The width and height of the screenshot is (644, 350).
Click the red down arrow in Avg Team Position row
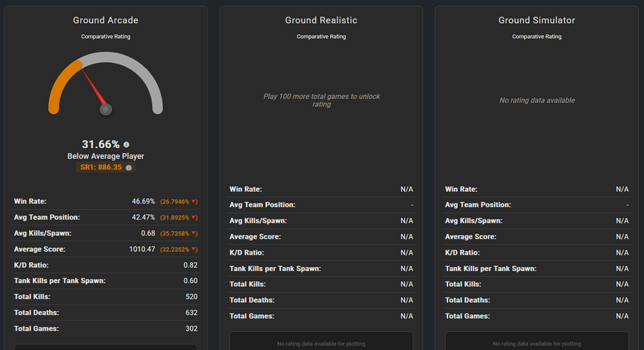194,217
